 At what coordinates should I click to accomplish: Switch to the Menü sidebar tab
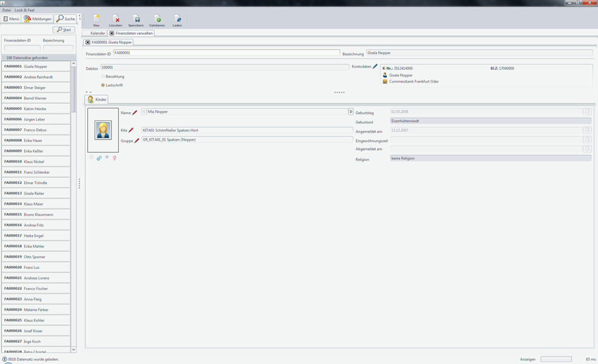[x=11, y=19]
